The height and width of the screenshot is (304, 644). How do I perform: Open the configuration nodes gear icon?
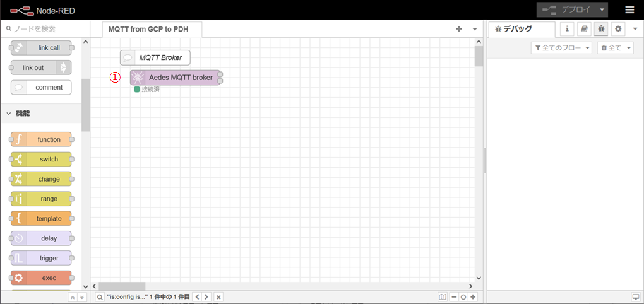(x=618, y=29)
